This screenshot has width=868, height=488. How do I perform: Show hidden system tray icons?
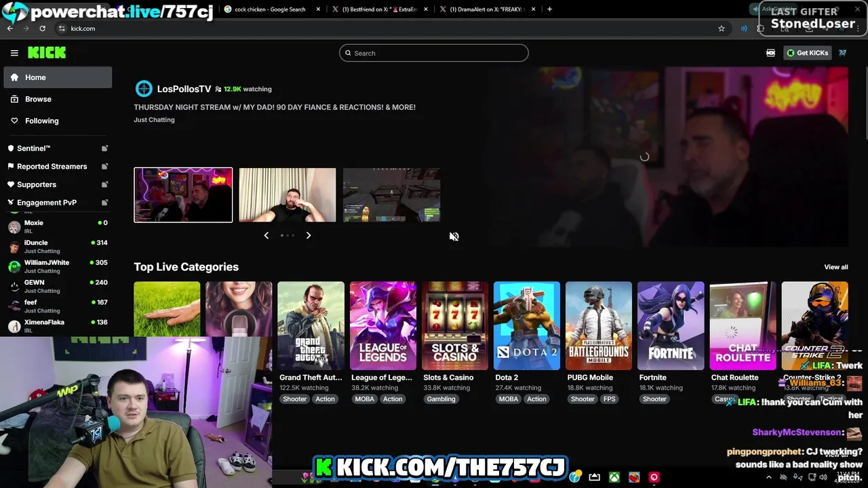pyautogui.click(x=768, y=477)
